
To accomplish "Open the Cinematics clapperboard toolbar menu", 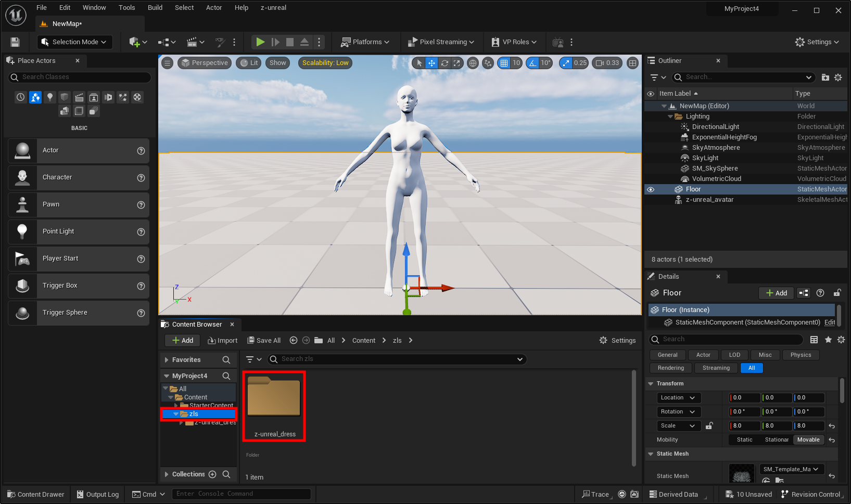I will click(196, 42).
